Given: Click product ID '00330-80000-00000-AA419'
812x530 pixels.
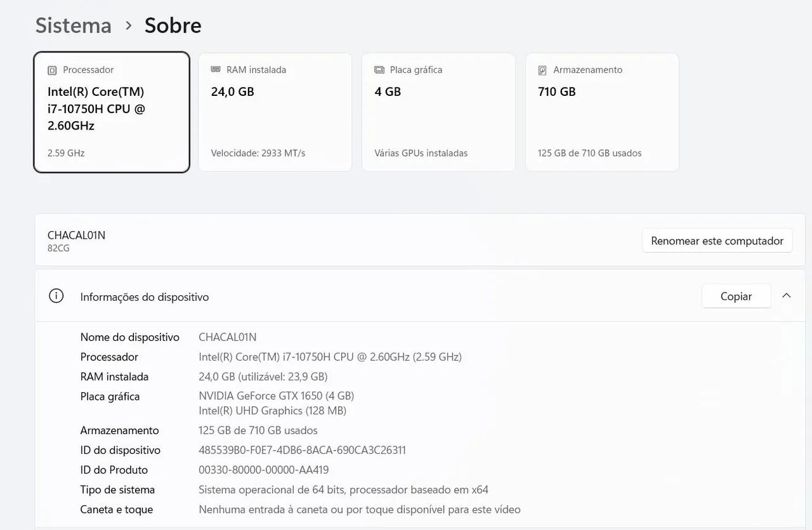Looking at the screenshot, I should coord(264,470).
